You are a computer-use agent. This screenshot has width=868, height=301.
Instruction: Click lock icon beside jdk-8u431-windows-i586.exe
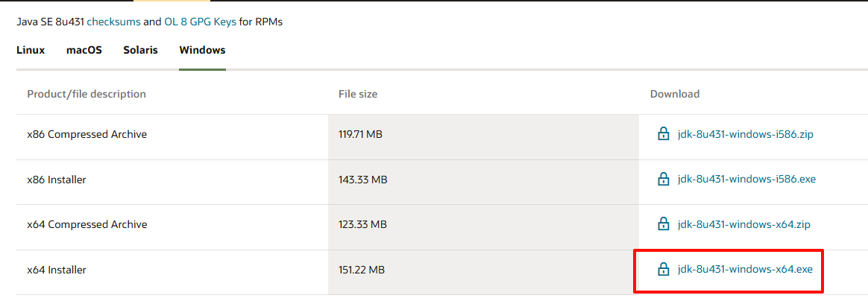click(x=663, y=180)
